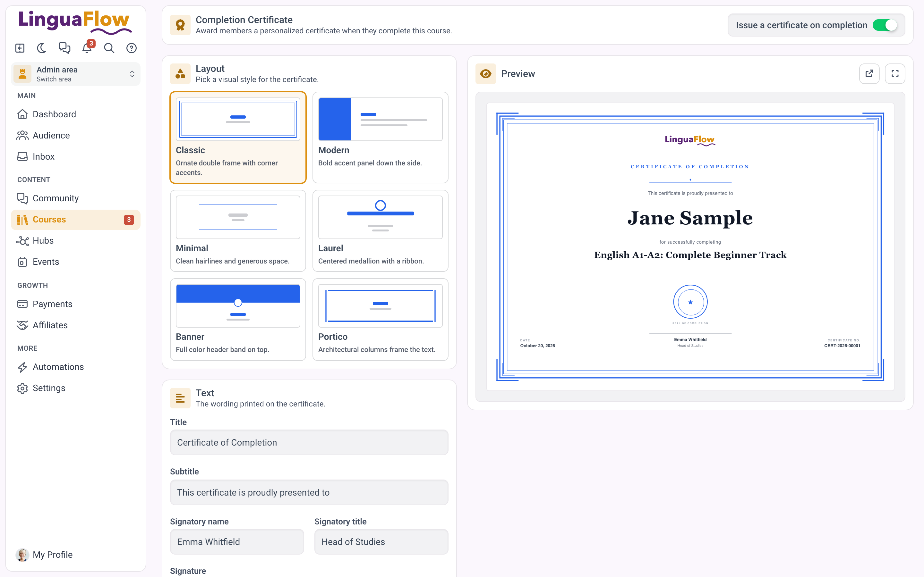Open notifications bell with badge
Screen dimensions: 924x577
click(87, 48)
